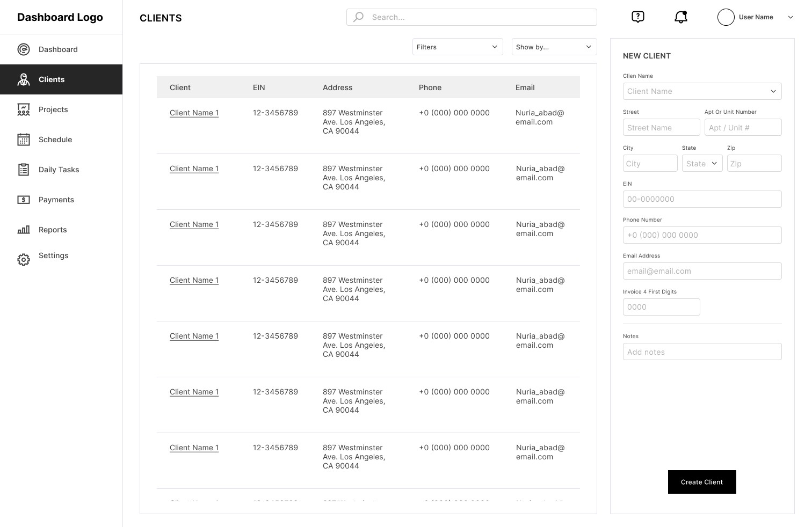This screenshot has height=527, width=812.
Task: Click the Settings gear icon
Action: pos(24,260)
